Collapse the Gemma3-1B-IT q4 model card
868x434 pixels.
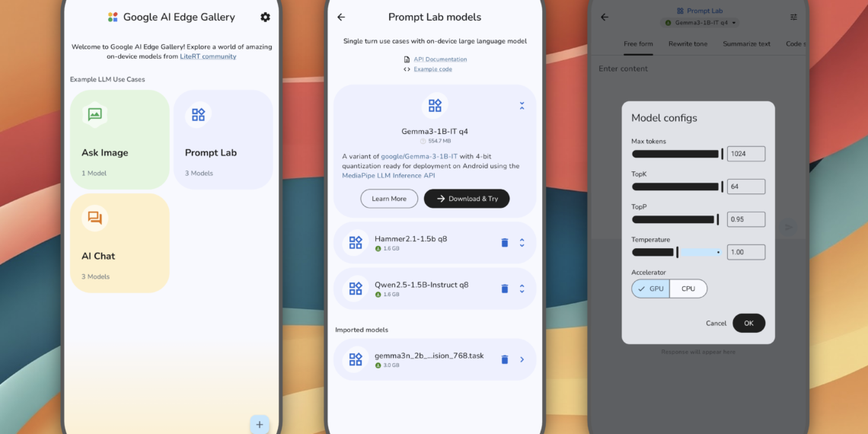click(x=522, y=106)
